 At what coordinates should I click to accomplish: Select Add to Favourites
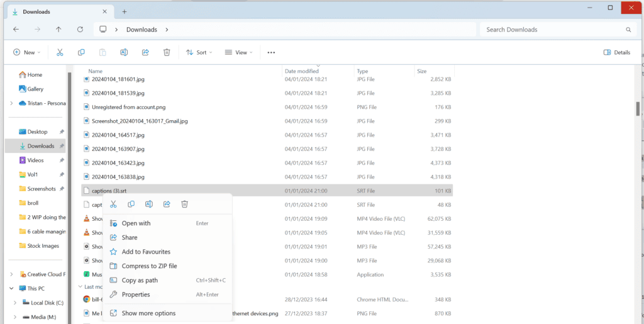(x=167, y=252)
